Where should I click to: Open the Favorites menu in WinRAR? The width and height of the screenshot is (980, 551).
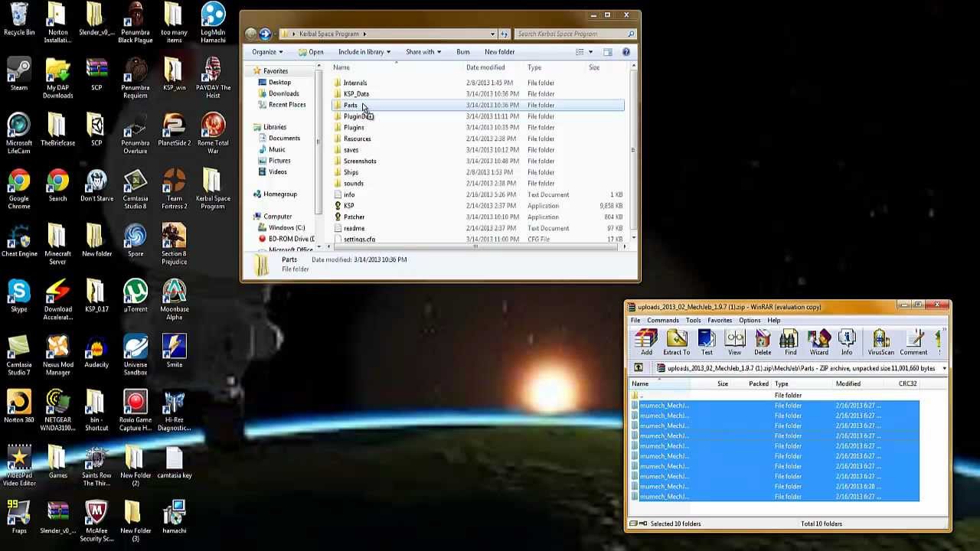[720, 321]
